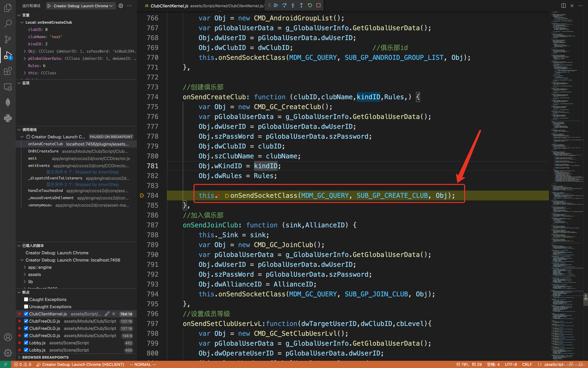Screen dimensions: 588x368
Task: Disable ClubClientKernel.js 784:14 breakpoint
Action: coord(26,314)
